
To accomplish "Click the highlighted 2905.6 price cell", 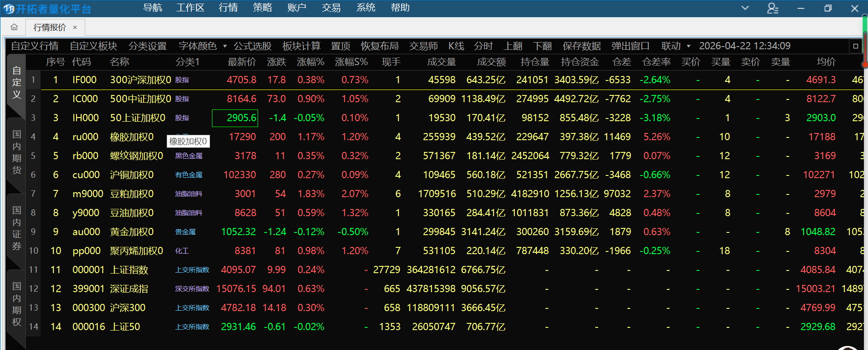I will (235, 118).
